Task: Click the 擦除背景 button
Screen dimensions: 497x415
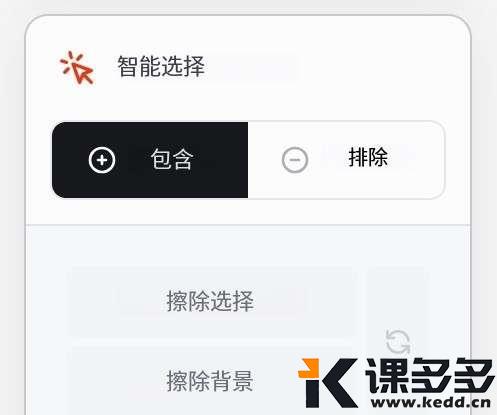Action: click(211, 381)
